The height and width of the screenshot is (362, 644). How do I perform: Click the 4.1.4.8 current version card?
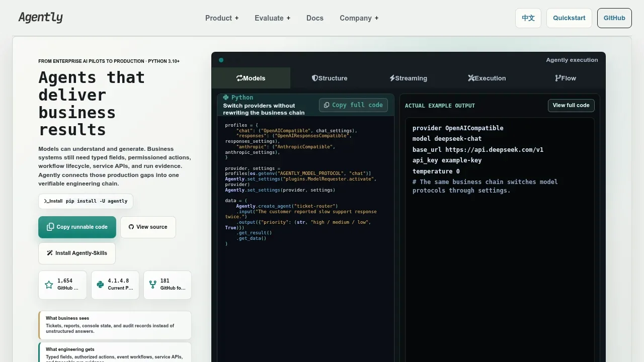pos(115,285)
